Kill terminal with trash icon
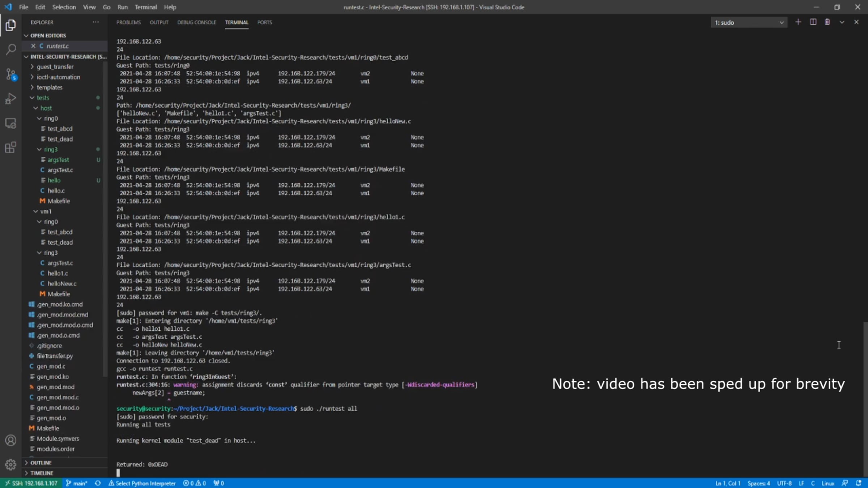The image size is (868, 488). coord(827,22)
